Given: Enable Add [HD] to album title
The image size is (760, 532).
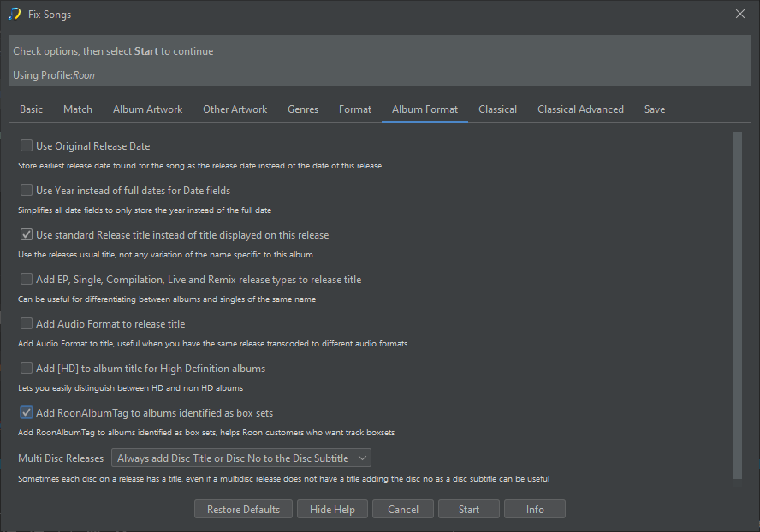Looking at the screenshot, I should (x=27, y=369).
